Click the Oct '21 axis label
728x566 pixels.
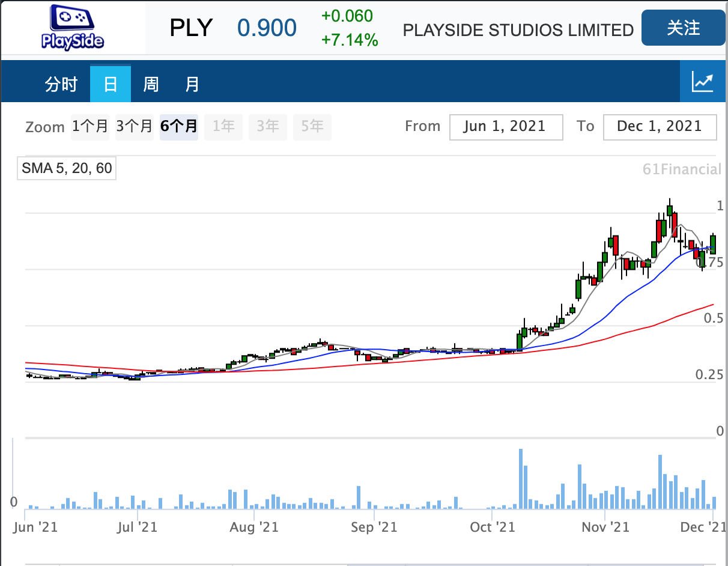493,527
